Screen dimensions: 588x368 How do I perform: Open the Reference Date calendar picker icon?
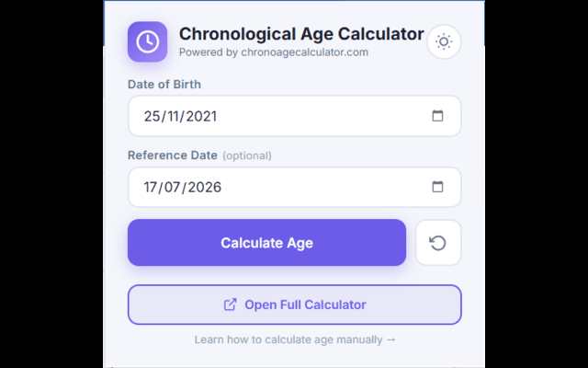[437, 187]
